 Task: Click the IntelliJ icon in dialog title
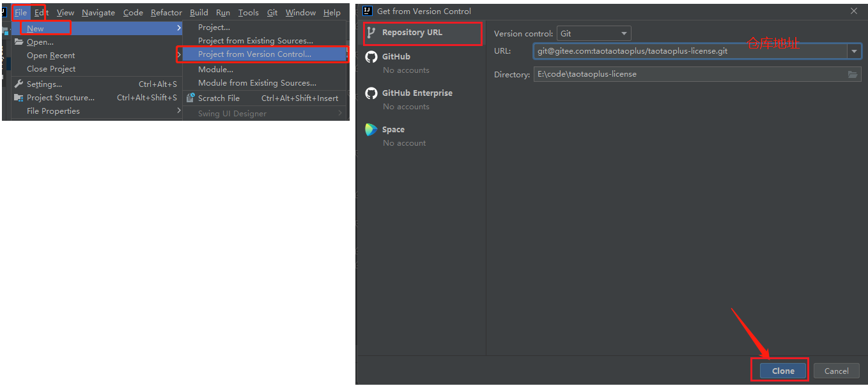[368, 11]
